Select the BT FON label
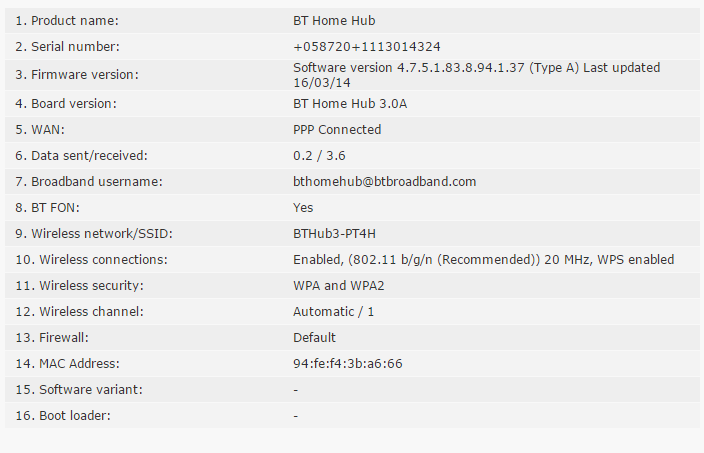Screen dimensions: 704x453 coord(55,207)
